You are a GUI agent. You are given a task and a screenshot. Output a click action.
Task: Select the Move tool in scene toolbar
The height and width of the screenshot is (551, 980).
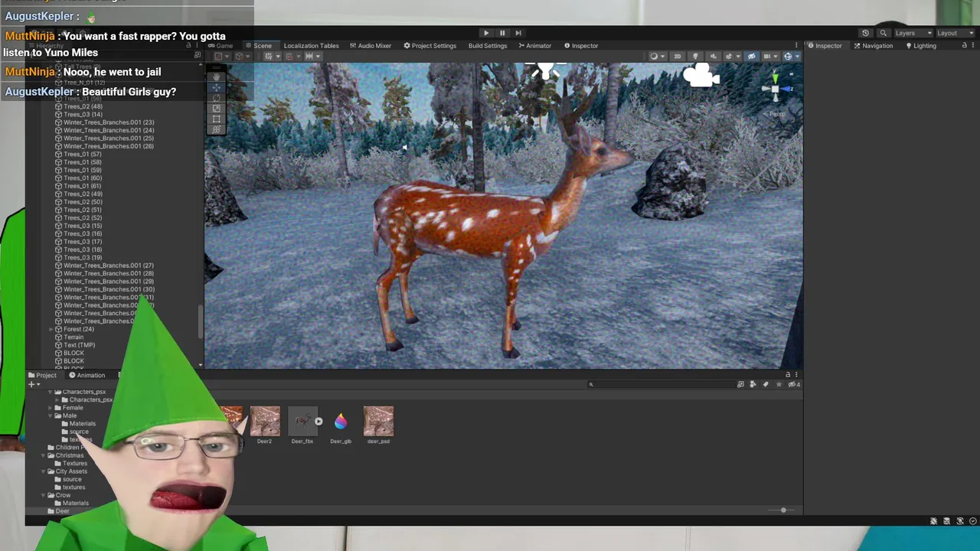click(216, 87)
